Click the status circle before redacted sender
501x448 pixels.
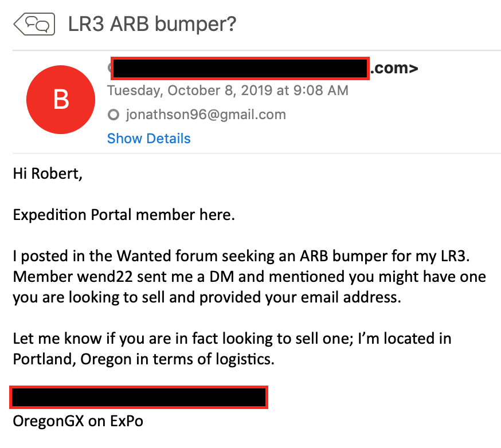point(109,68)
